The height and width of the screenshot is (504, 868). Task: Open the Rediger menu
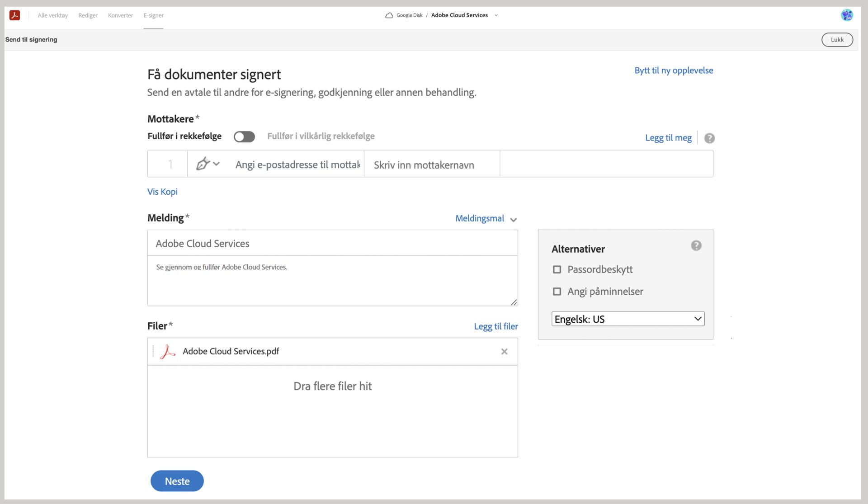pyautogui.click(x=88, y=15)
